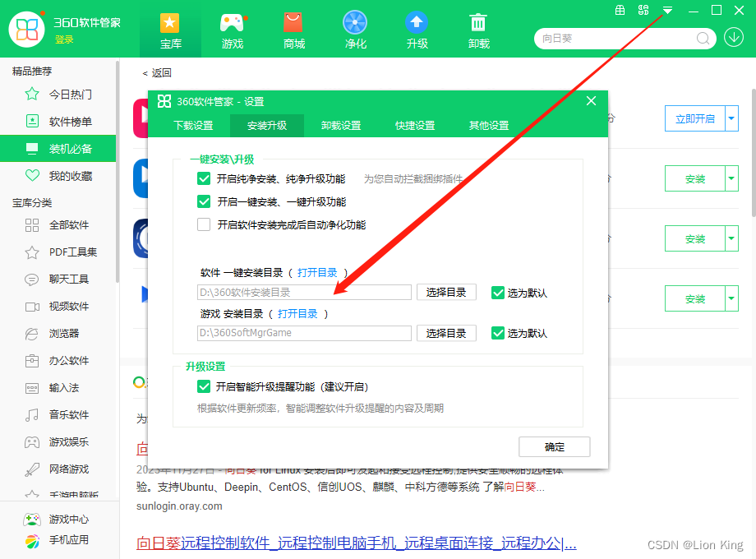Toggle 开启纯净安装、纯净升级功能 checkbox

[204, 179]
